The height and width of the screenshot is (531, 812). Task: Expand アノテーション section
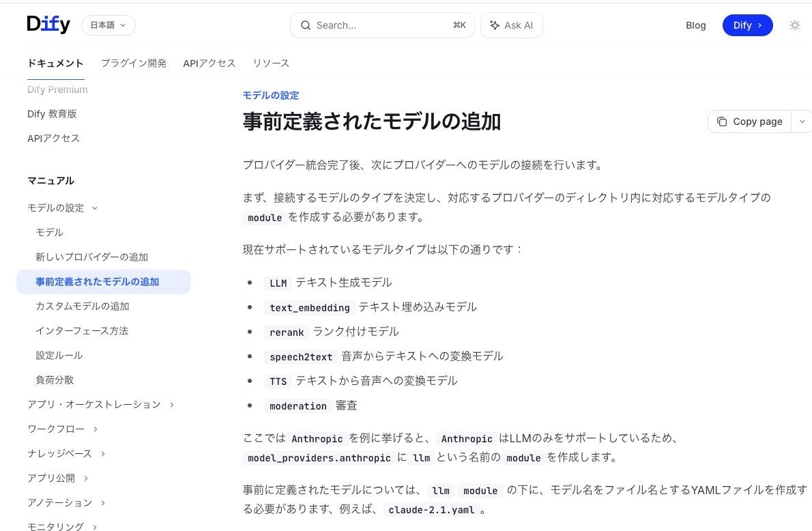pos(66,502)
